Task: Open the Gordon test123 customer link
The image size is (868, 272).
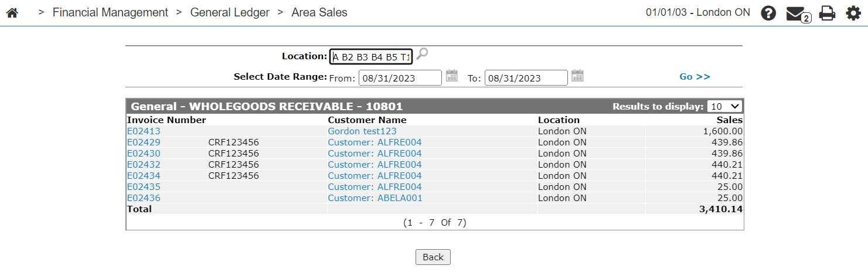Action: tap(362, 131)
